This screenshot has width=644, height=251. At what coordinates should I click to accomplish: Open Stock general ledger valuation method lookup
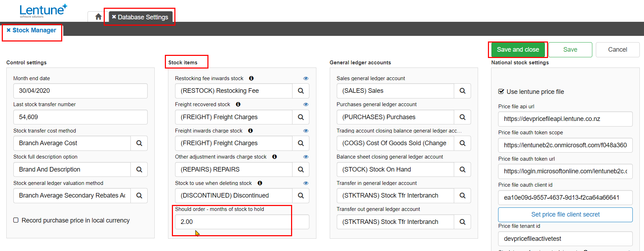click(139, 196)
